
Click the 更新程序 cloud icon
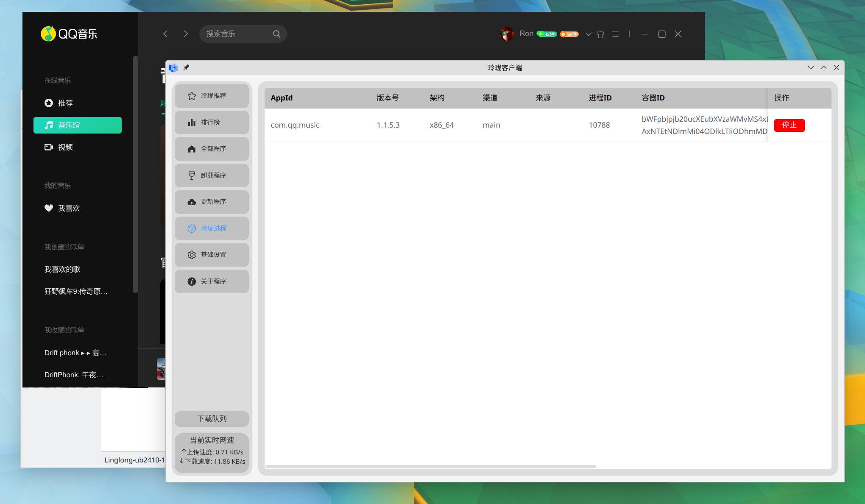[192, 202]
